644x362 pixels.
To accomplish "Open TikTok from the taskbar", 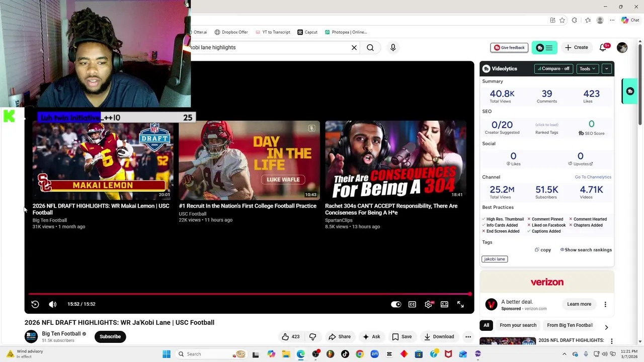I will coord(345,354).
